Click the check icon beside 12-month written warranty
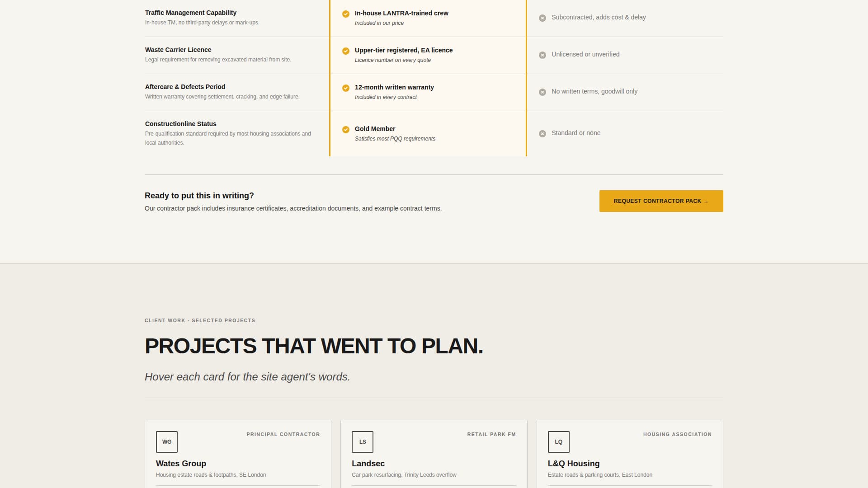Viewport: 868px width, 488px height. click(346, 88)
